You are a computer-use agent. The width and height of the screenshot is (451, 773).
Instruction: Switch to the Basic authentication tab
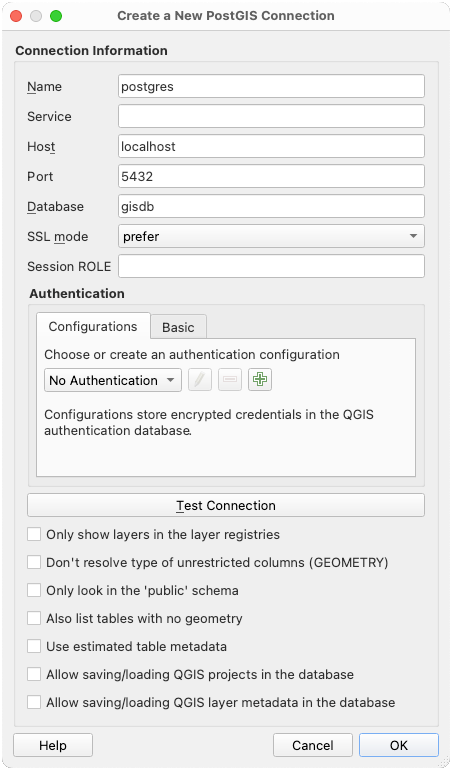[178, 327]
